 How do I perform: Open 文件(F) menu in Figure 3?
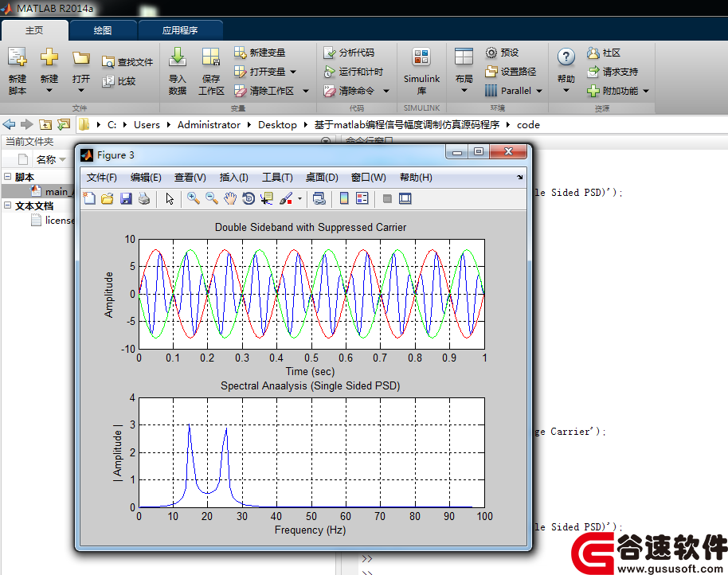pos(102,178)
